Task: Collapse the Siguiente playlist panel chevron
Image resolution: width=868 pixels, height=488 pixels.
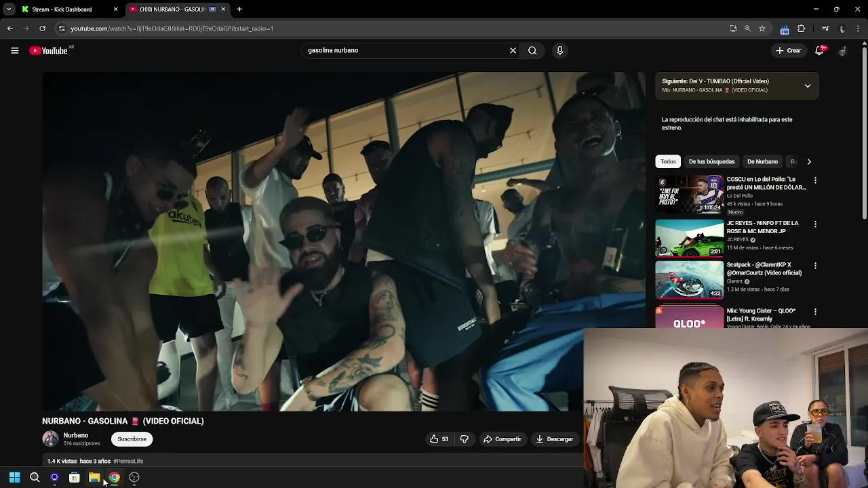Action: (x=808, y=86)
